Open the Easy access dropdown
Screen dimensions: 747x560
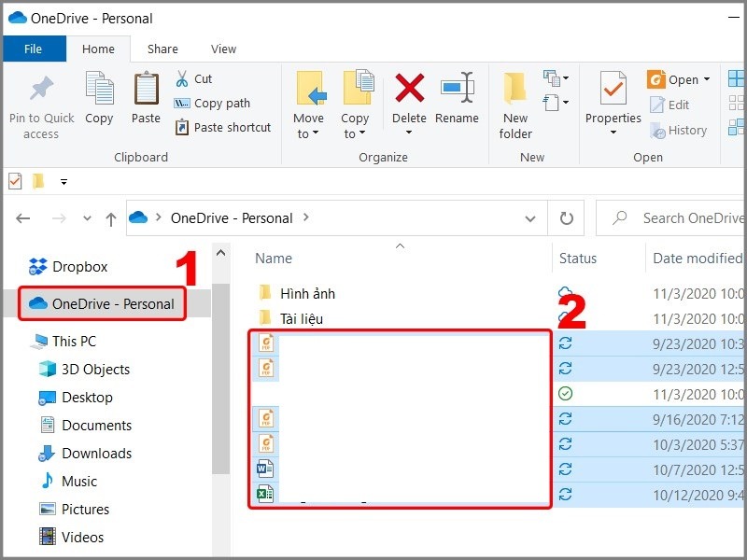(556, 102)
